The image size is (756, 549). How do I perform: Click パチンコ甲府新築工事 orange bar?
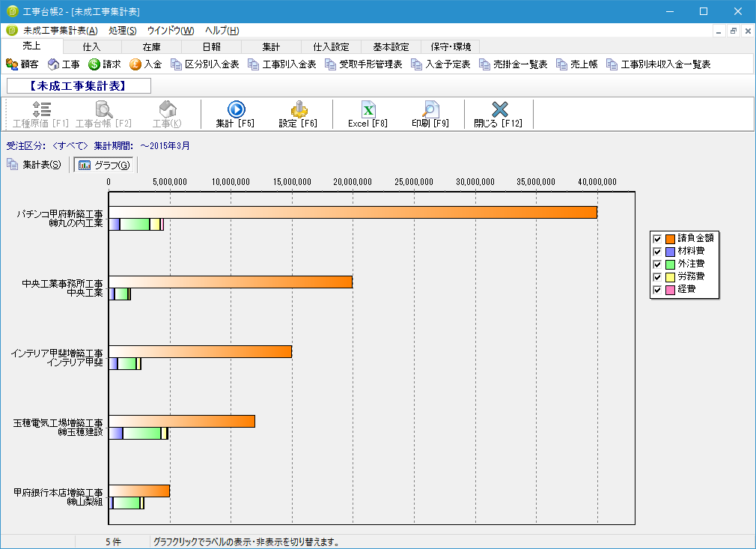[x=353, y=212]
